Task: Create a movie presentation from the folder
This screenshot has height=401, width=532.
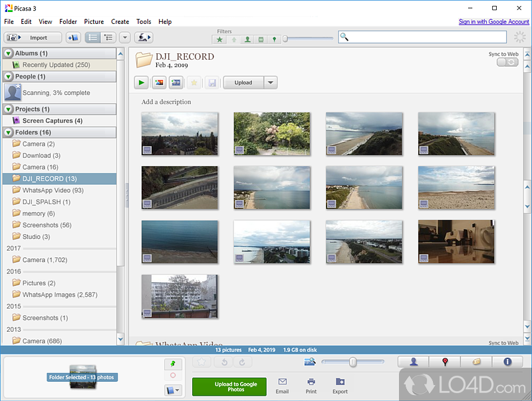Action: (x=176, y=82)
